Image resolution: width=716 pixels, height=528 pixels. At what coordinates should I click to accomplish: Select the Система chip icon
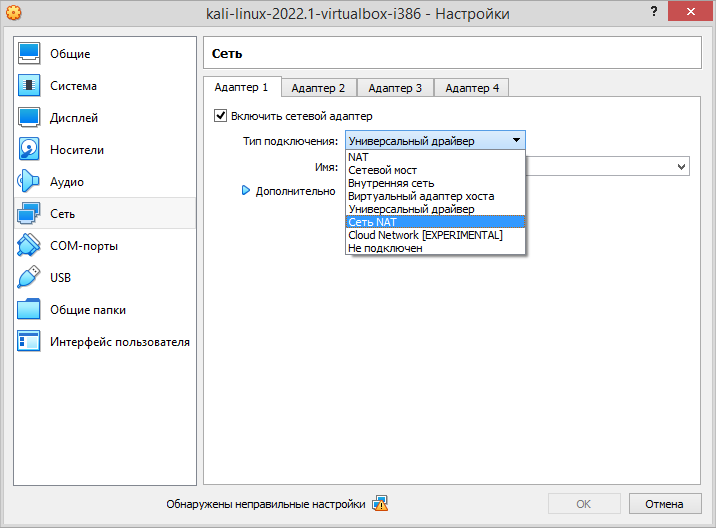tap(29, 85)
